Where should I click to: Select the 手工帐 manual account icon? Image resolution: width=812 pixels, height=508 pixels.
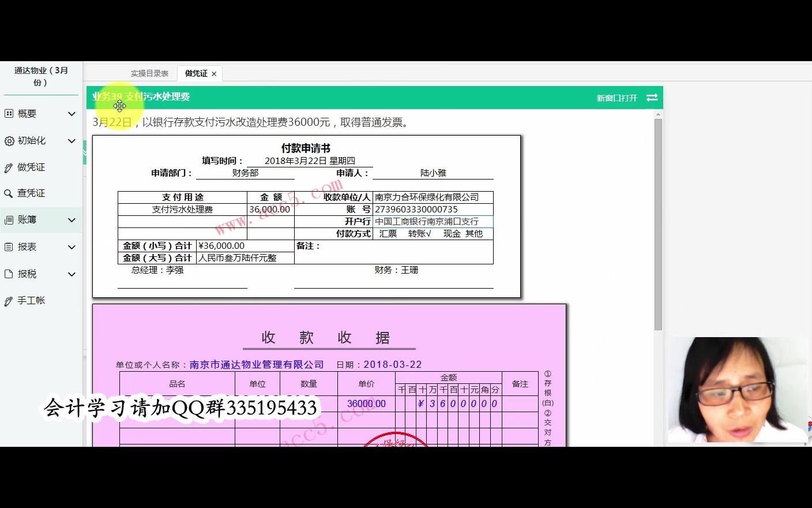pyautogui.click(x=8, y=300)
